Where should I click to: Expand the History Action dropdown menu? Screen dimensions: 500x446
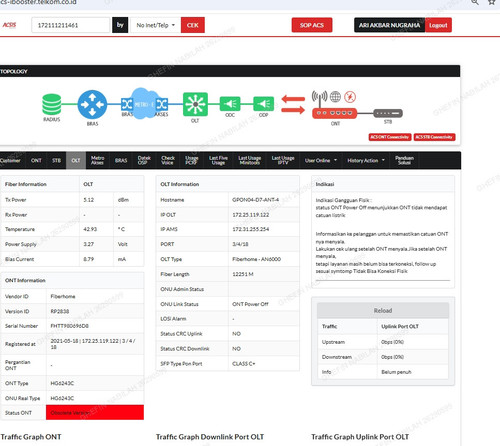click(x=366, y=160)
